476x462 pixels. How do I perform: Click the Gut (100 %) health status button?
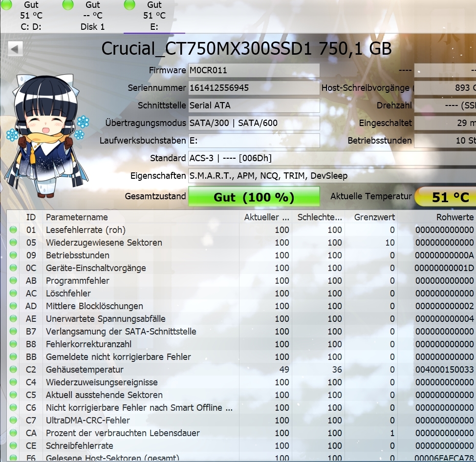click(254, 197)
